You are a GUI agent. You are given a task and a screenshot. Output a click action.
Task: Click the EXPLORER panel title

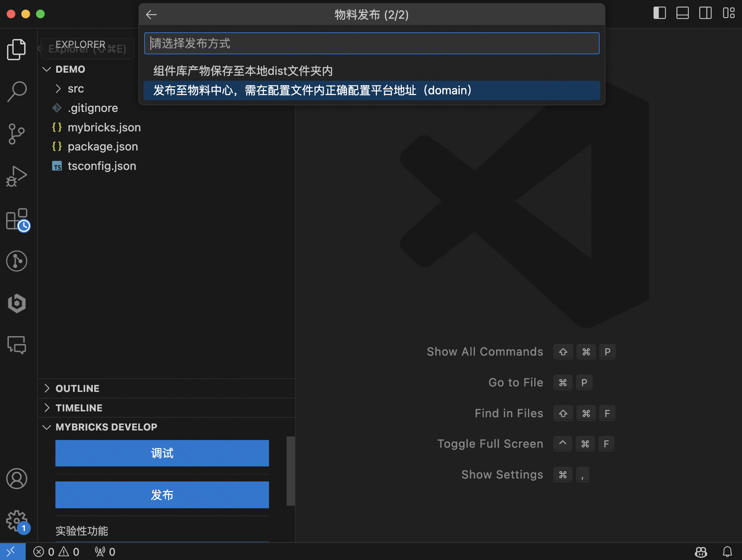[80, 44]
